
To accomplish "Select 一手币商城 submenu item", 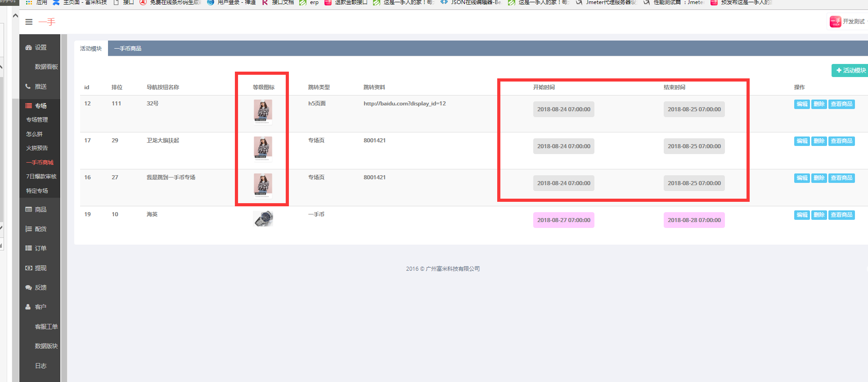I will coord(40,163).
